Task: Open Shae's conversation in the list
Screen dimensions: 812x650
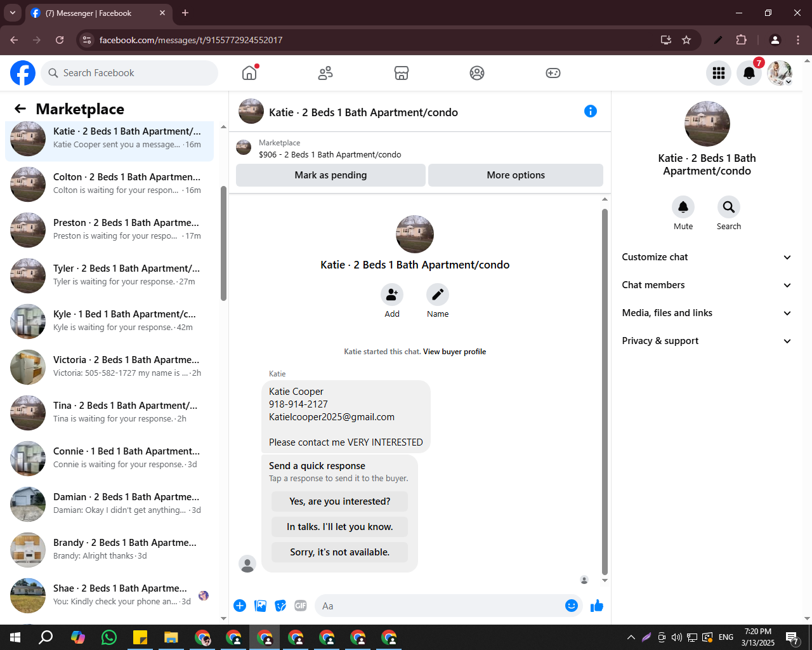Action: coord(109,595)
